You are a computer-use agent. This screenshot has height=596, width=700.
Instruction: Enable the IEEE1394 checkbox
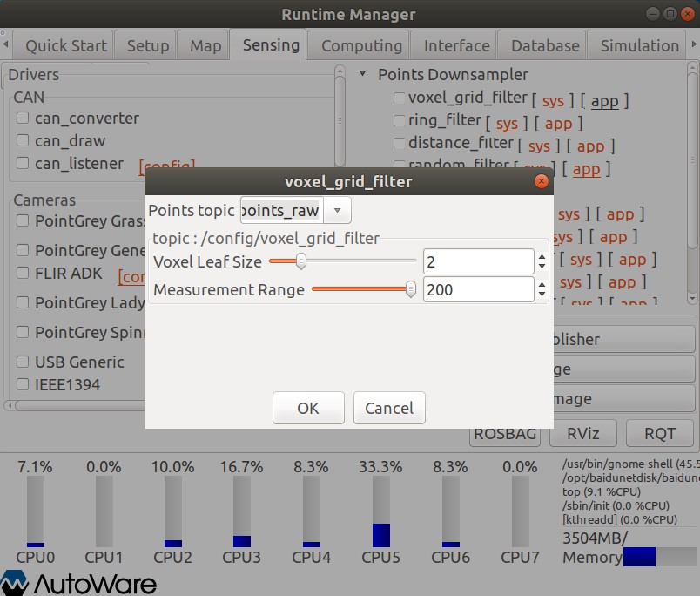coord(23,384)
